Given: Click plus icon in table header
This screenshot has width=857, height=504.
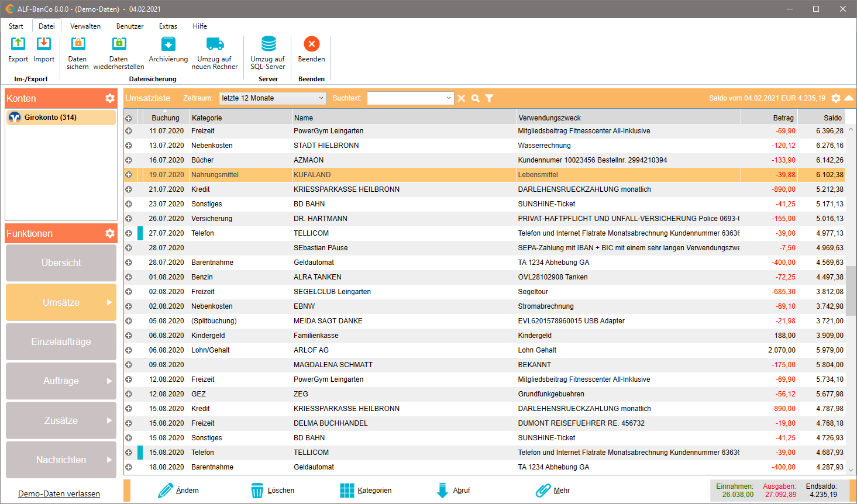Looking at the screenshot, I should pyautogui.click(x=129, y=118).
